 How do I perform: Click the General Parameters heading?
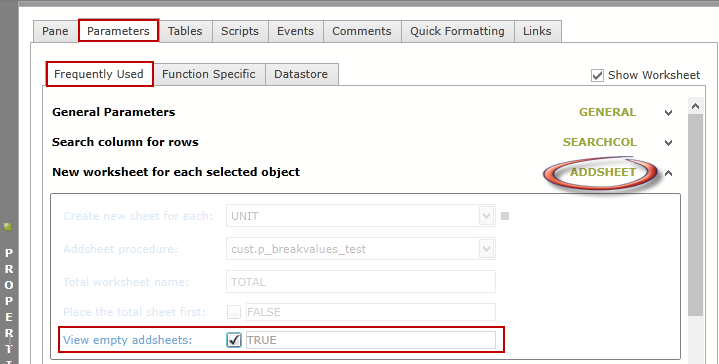114,112
